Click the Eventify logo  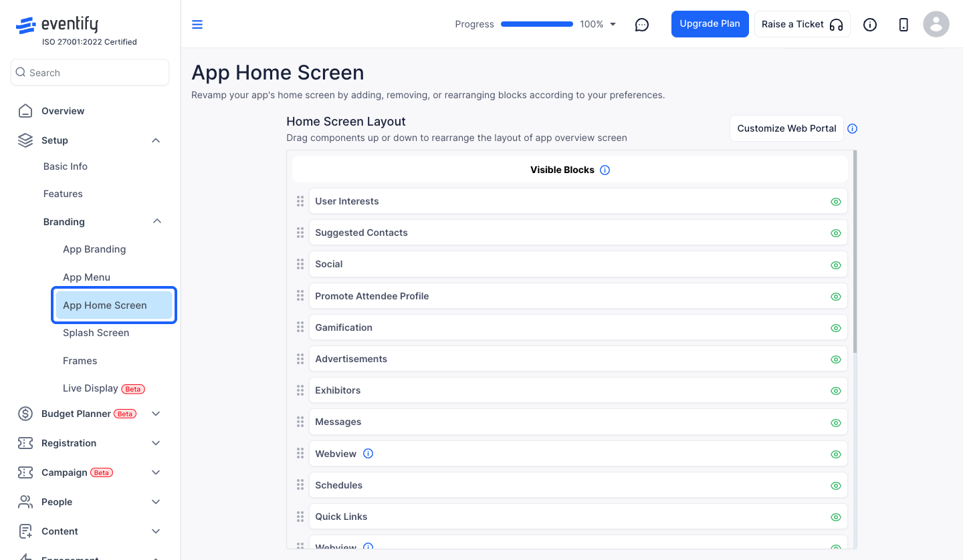pos(57,25)
